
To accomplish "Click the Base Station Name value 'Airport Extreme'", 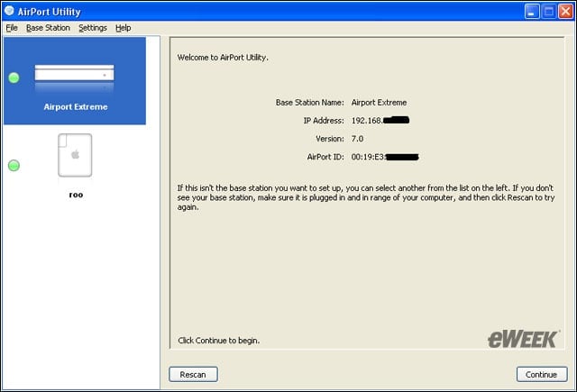I will click(x=379, y=103).
